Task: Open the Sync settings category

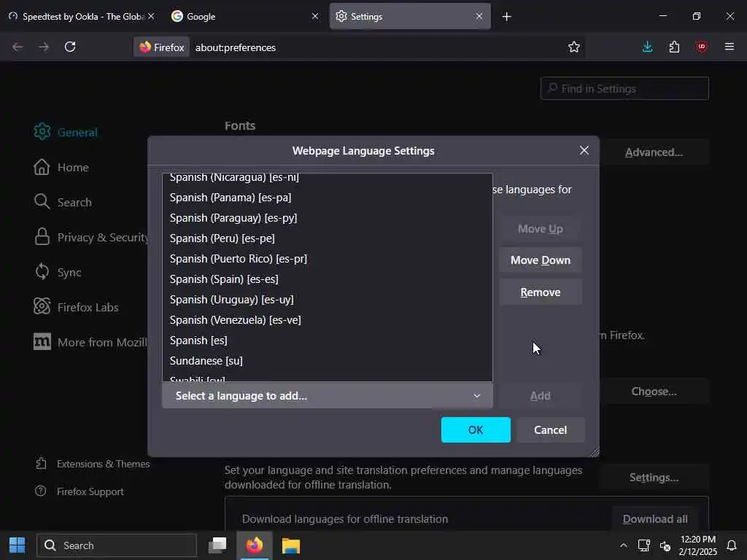Action: [x=58, y=272]
